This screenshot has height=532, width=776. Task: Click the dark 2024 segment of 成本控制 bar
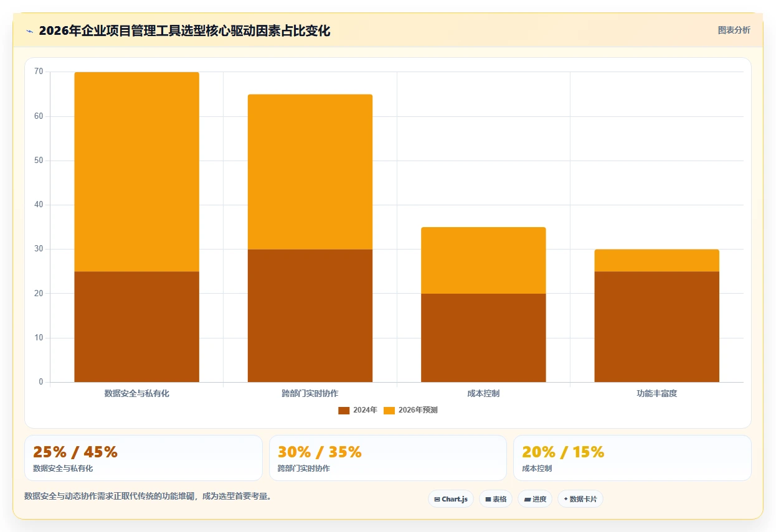point(483,338)
